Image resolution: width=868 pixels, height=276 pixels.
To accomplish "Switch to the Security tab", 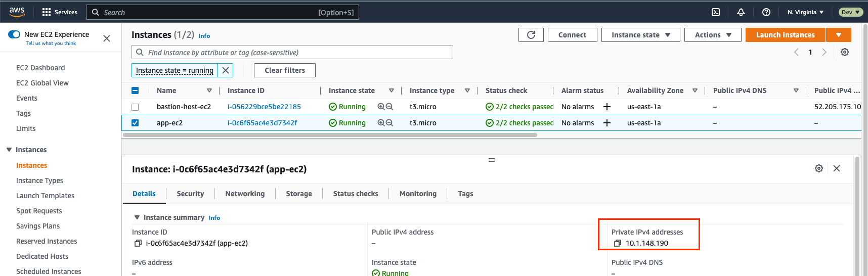I will 190,194.
